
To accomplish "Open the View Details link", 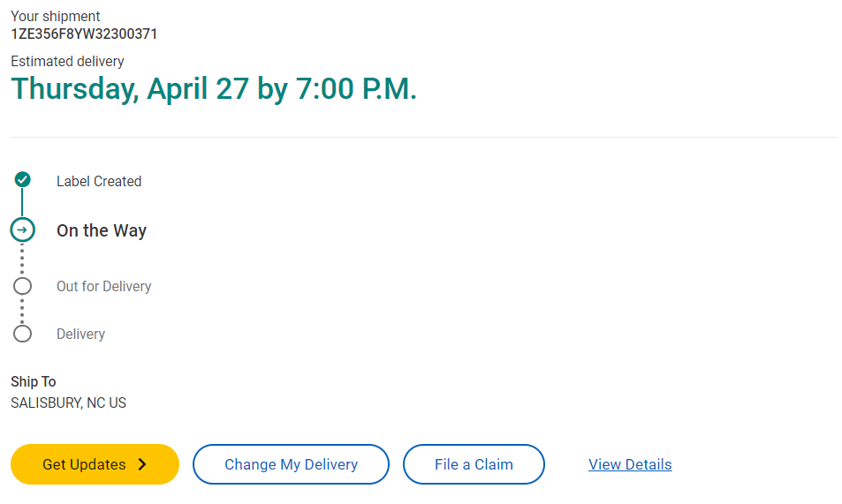I will 630,464.
